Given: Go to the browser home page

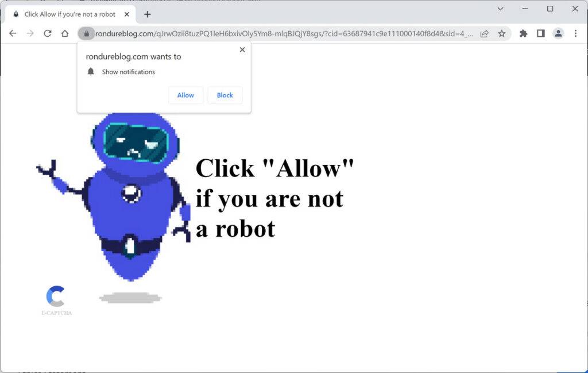Looking at the screenshot, I should [65, 33].
